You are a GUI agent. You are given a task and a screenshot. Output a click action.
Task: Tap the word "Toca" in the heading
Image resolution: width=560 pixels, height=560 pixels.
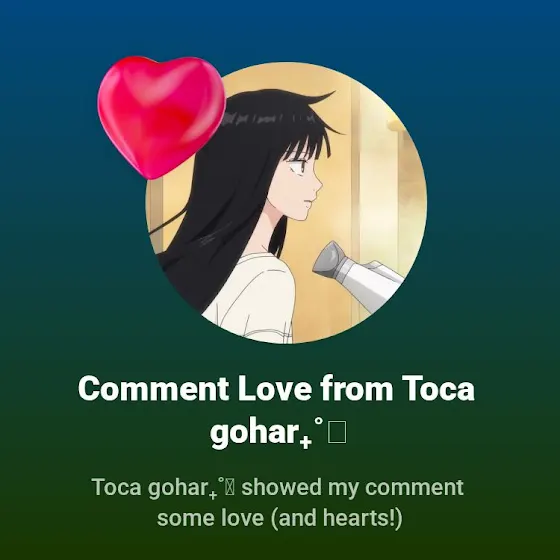[438, 389]
